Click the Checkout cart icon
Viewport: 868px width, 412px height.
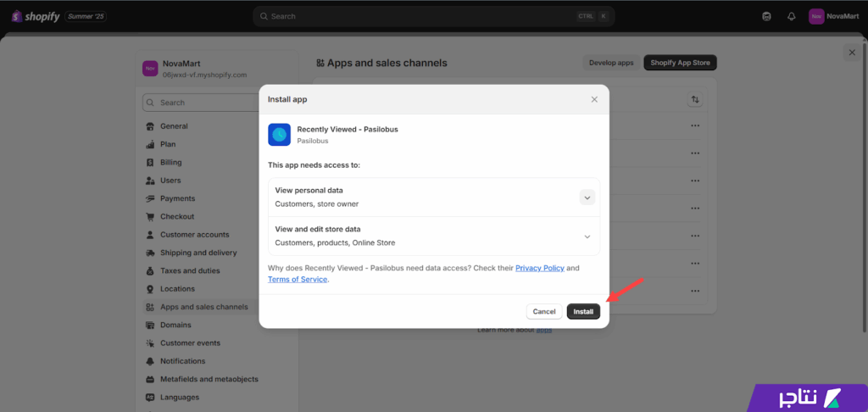149,216
